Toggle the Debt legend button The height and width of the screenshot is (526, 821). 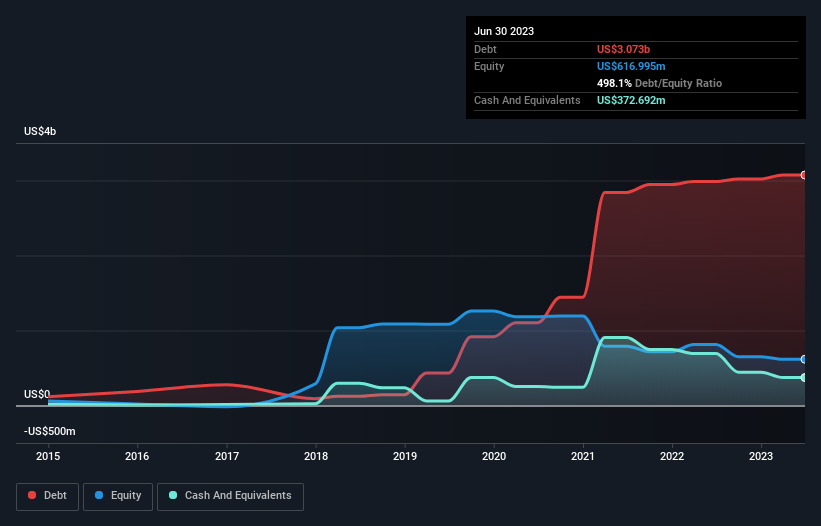pos(48,496)
